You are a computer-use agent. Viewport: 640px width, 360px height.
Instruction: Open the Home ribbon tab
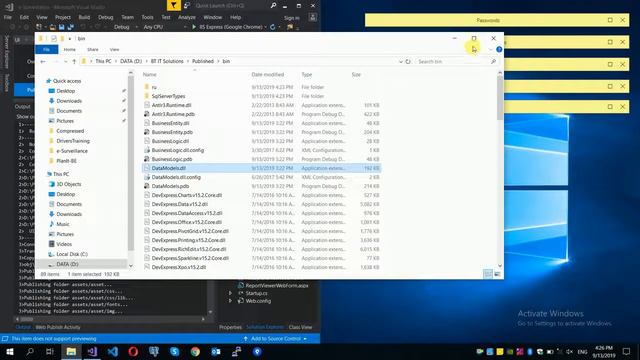[x=69, y=49]
